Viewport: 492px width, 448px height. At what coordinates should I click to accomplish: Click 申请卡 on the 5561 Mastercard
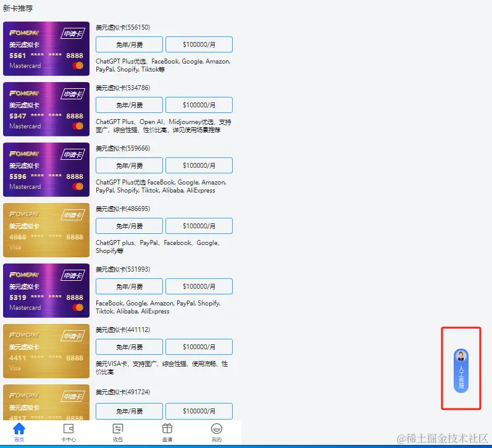coord(73,33)
